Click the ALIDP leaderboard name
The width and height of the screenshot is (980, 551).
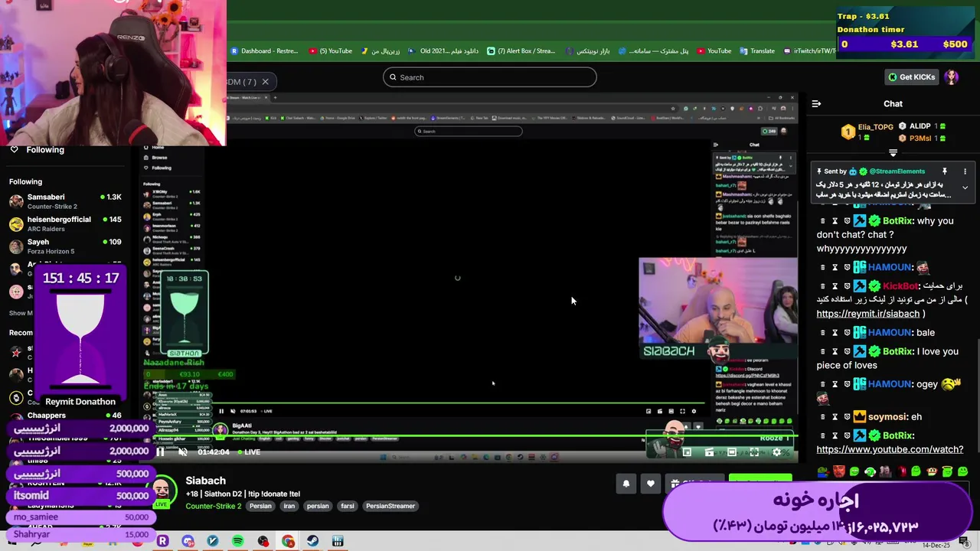point(920,126)
